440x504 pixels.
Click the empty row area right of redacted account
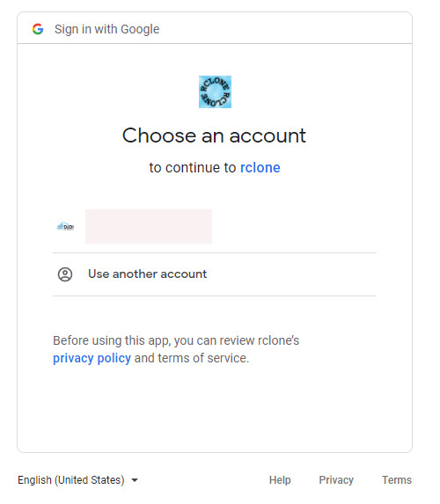(294, 226)
